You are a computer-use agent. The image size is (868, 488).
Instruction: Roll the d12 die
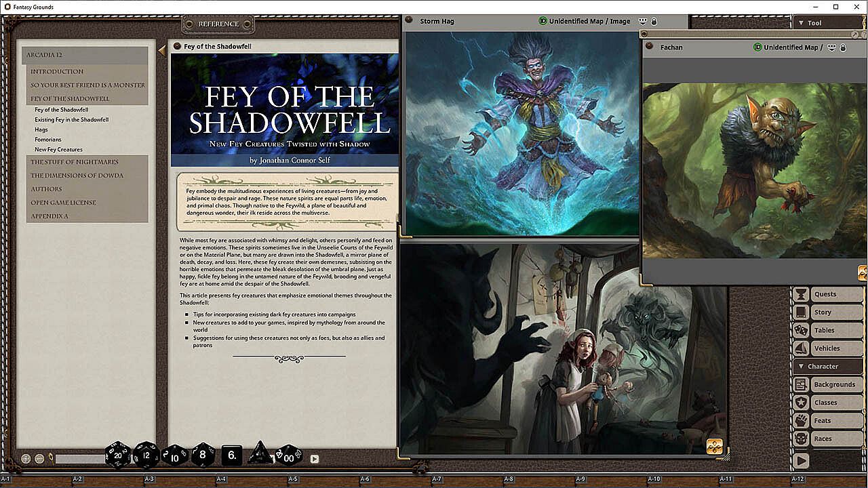[x=146, y=455]
